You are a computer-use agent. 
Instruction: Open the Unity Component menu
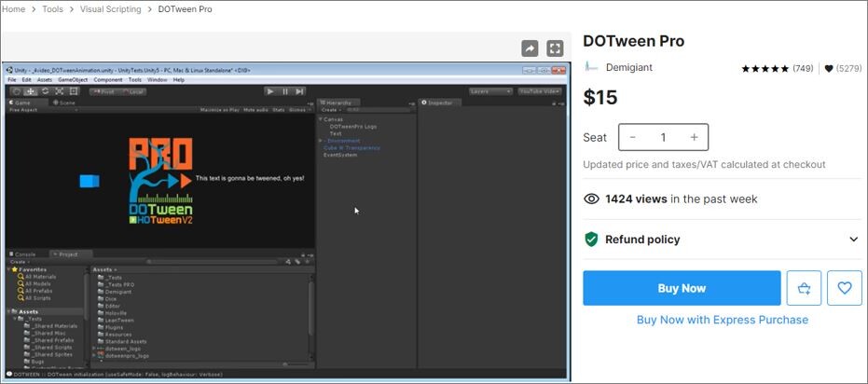108,80
